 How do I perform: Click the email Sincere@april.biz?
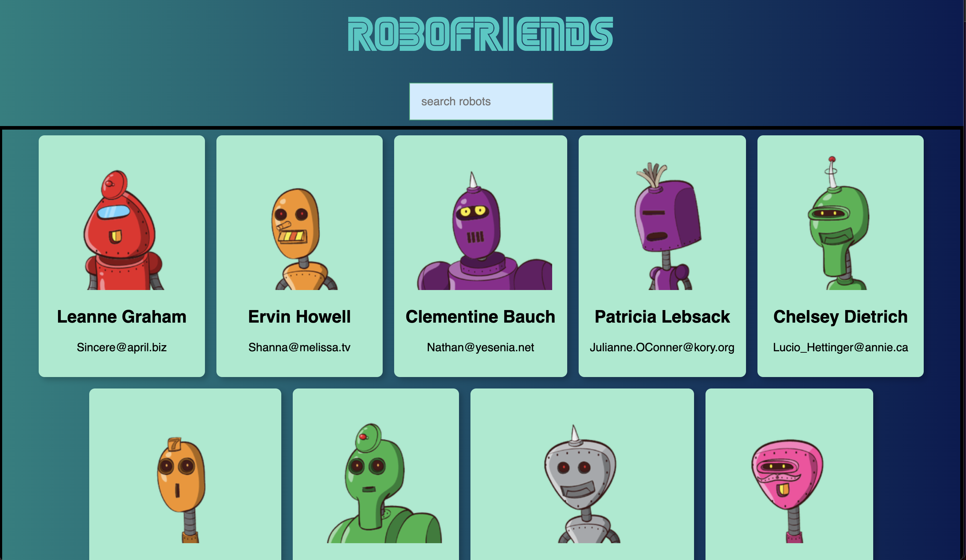pos(122,347)
